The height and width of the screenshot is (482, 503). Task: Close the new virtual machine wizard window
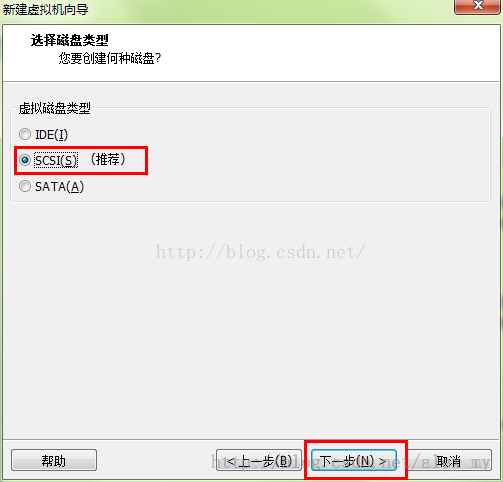pyautogui.click(x=477, y=6)
